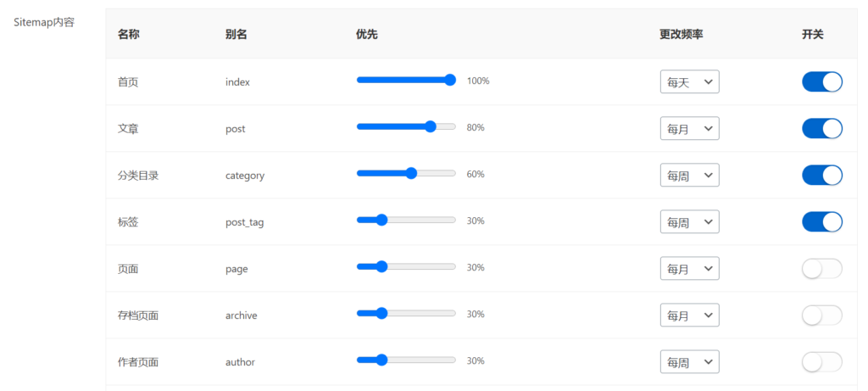Click the 作者页面 priority slider handle
This screenshot has height=391, width=868.
pyautogui.click(x=381, y=360)
